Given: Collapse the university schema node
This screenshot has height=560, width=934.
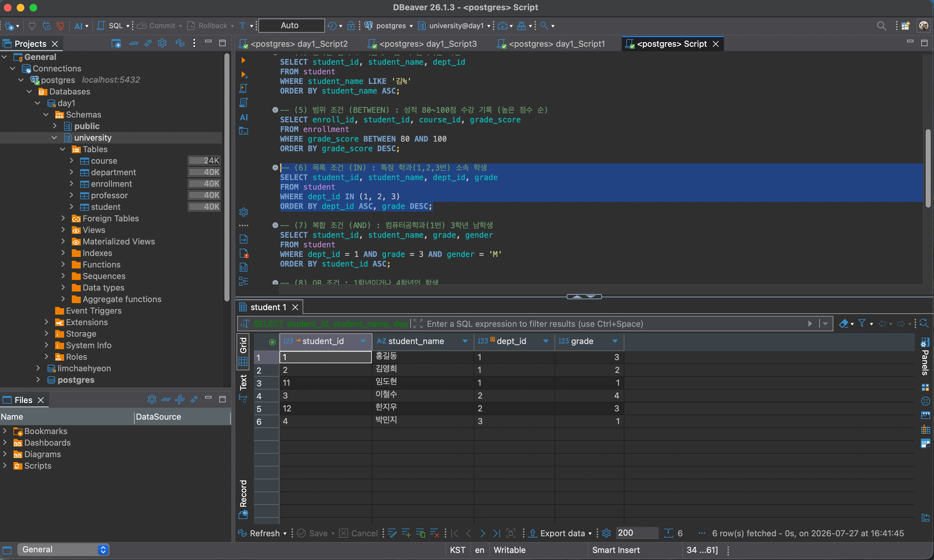Looking at the screenshot, I should (x=54, y=138).
